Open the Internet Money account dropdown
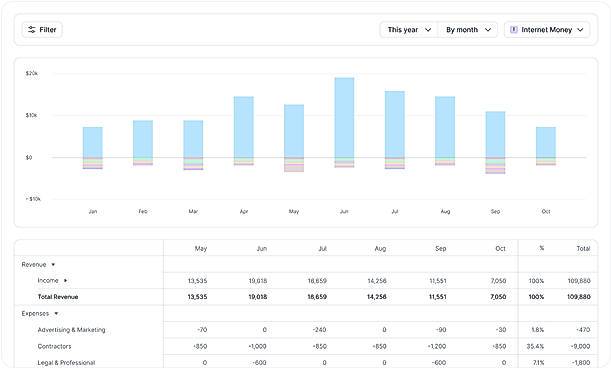 (547, 30)
